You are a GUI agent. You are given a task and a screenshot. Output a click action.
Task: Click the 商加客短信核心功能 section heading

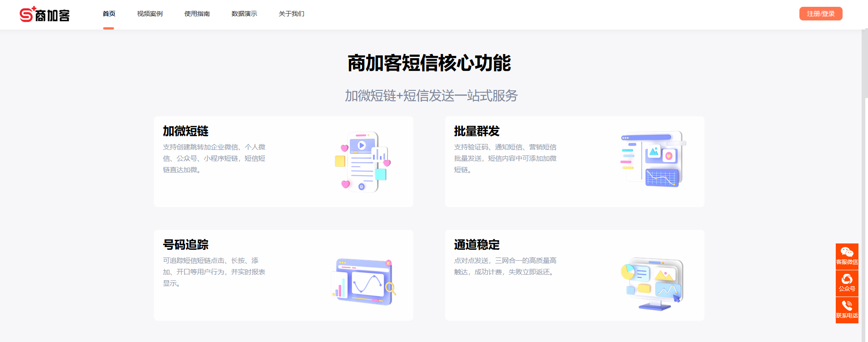tap(429, 63)
